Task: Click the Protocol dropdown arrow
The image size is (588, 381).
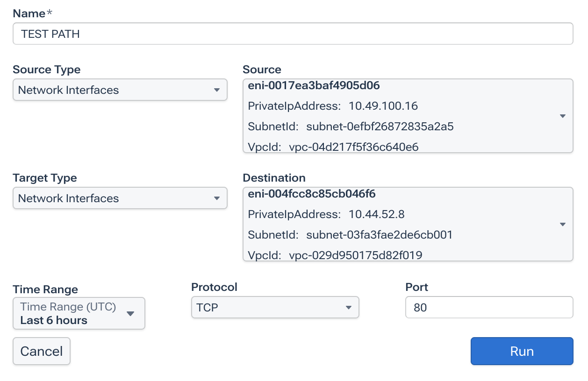Action: point(348,308)
